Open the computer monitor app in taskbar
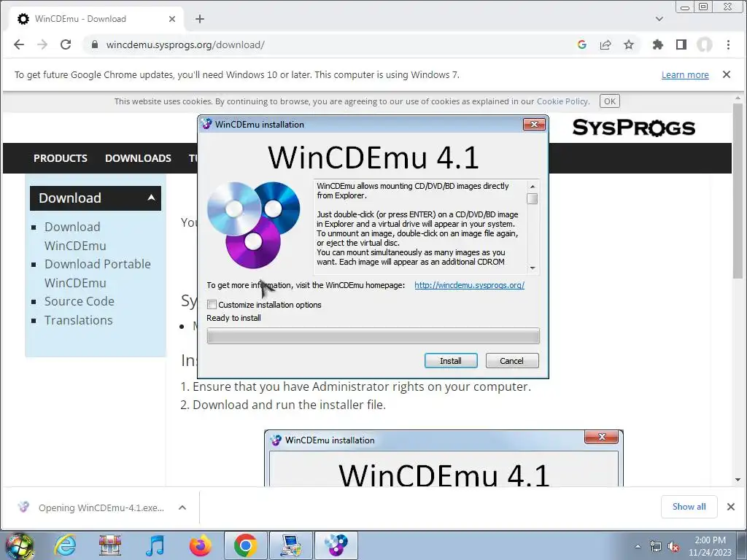Image resolution: width=747 pixels, height=560 pixels. (291, 545)
